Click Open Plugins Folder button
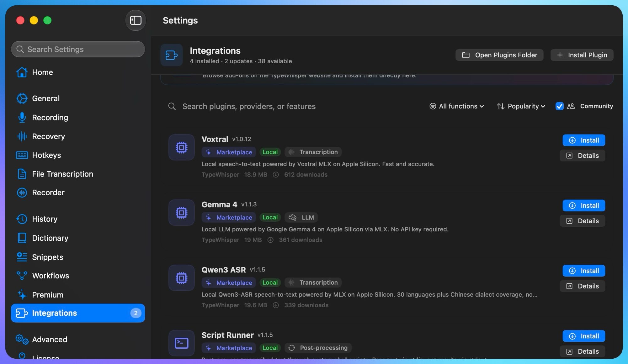Image resolution: width=628 pixels, height=364 pixels. pyautogui.click(x=499, y=55)
